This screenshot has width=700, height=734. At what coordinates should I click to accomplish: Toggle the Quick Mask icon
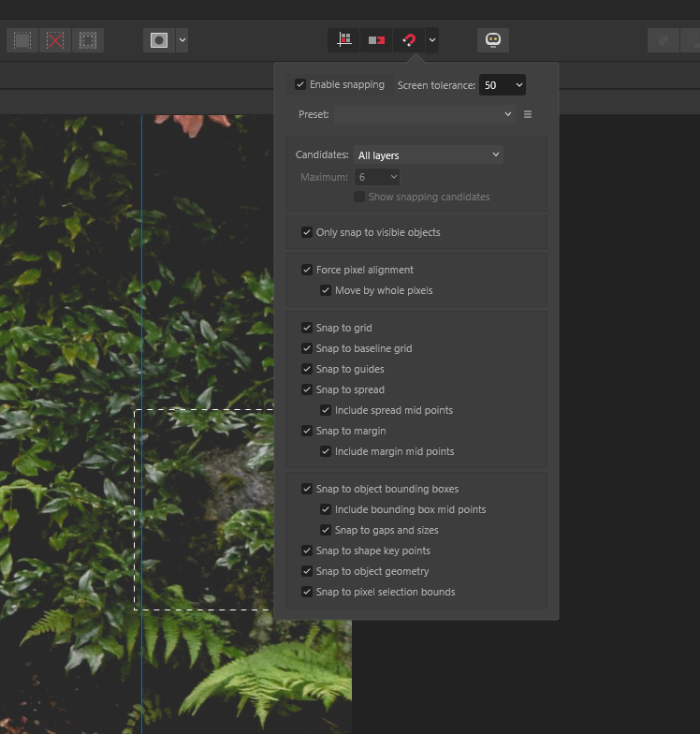click(x=159, y=40)
